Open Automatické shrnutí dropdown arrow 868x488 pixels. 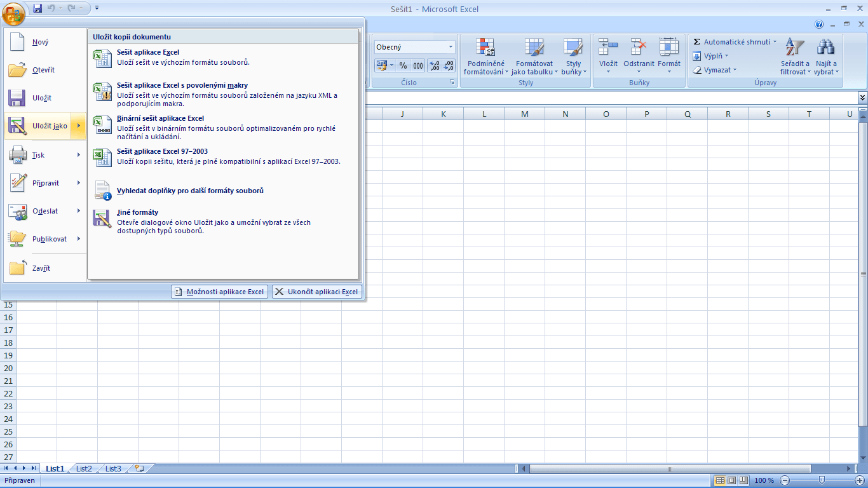click(775, 42)
